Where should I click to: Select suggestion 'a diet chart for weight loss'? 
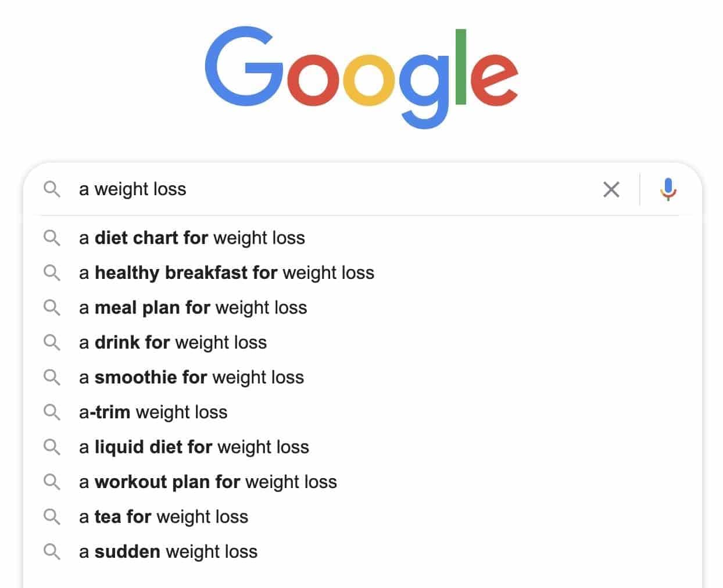[362, 238]
